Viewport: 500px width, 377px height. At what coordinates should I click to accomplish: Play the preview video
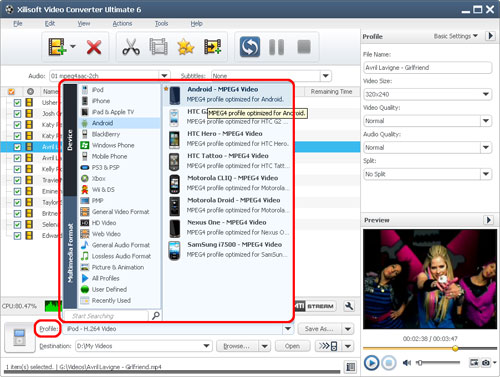pos(371,362)
